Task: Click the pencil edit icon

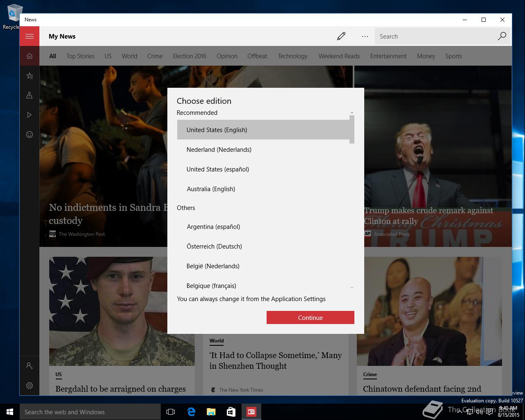Action: pyautogui.click(x=341, y=36)
